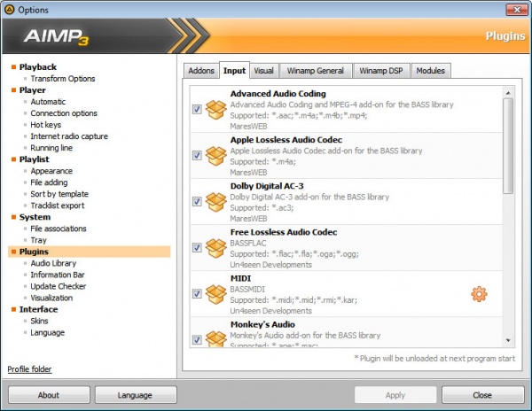This screenshot has height=411, width=532.
Task: Select the Dolby Digital AC-3 title text
Action: (x=267, y=186)
